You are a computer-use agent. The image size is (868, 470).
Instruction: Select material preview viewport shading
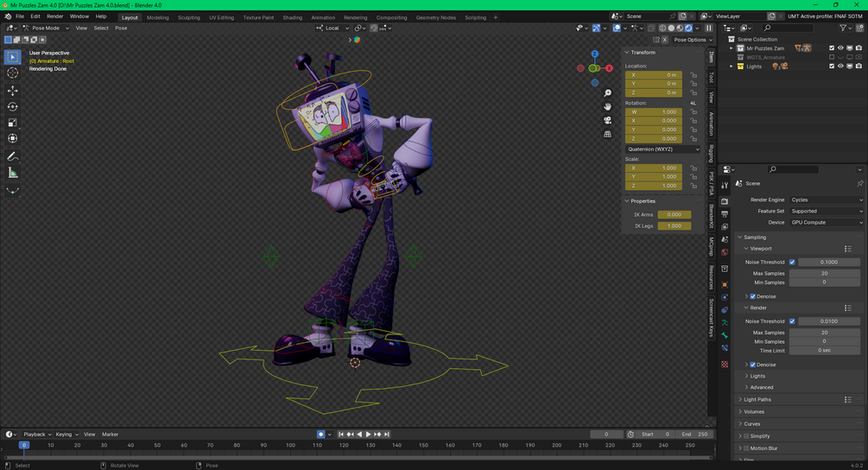point(680,28)
